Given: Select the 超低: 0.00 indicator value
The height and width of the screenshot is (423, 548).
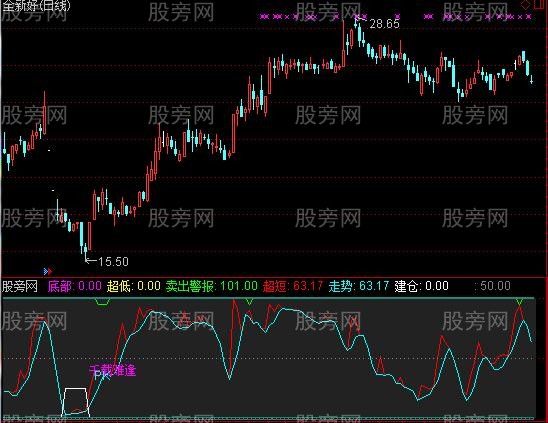Looking at the screenshot, I should point(134,286).
